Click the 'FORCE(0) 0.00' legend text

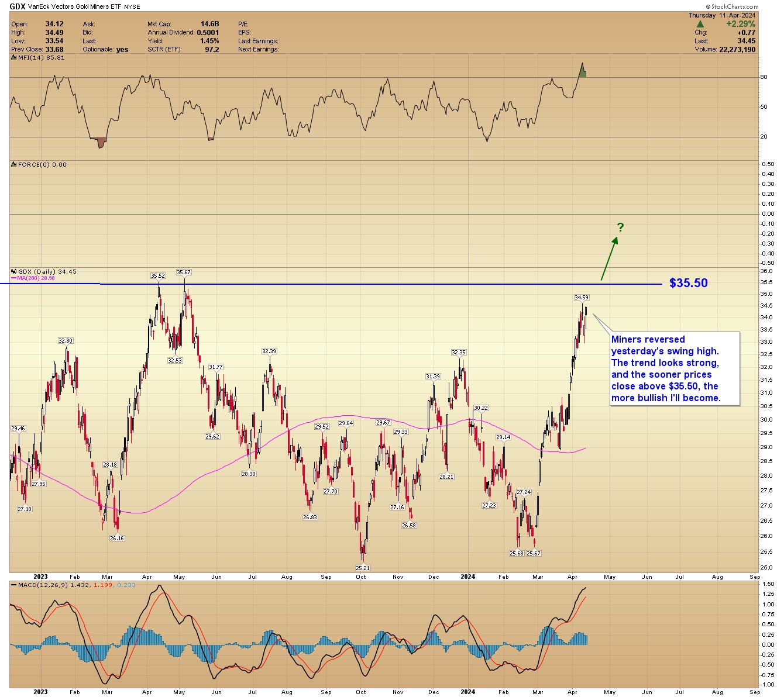click(x=42, y=165)
